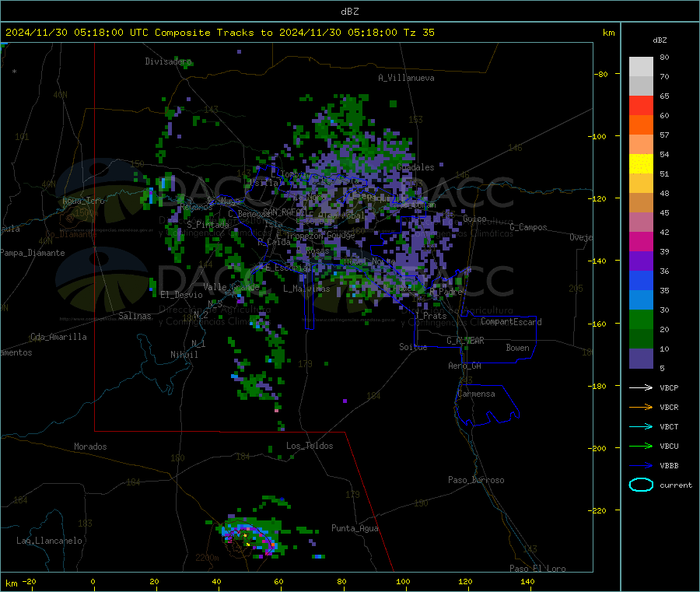This screenshot has height=592, width=700.
Task: Click the 'Soitue' map label
Action: coord(413,347)
